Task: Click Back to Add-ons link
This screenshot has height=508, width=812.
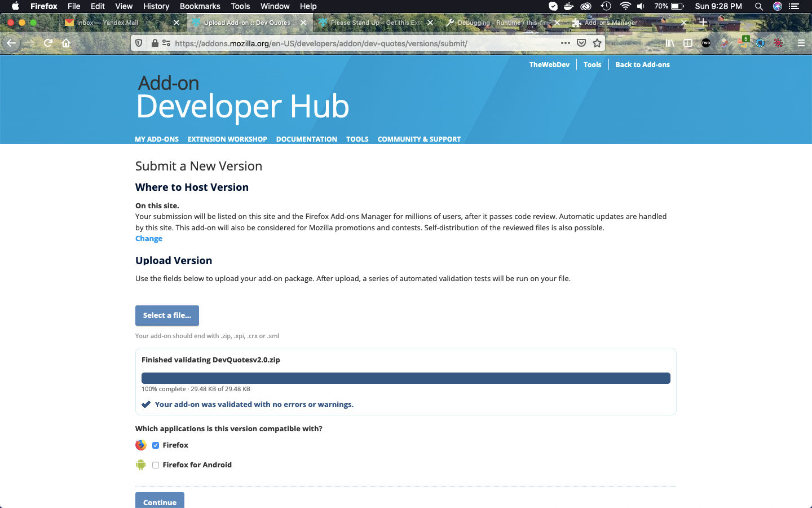Action: [642, 65]
